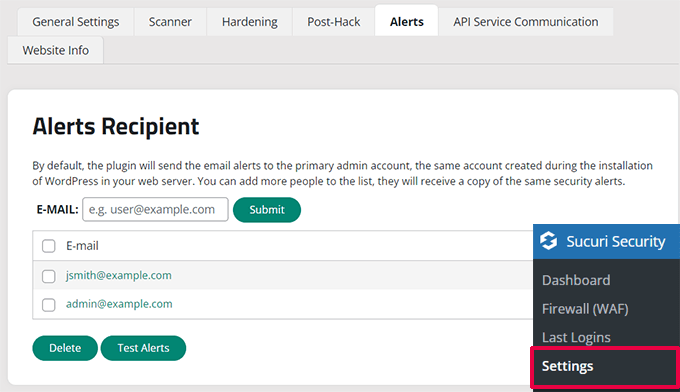Click the Sucuri Security logo icon
The image size is (680, 392).
tap(549, 241)
